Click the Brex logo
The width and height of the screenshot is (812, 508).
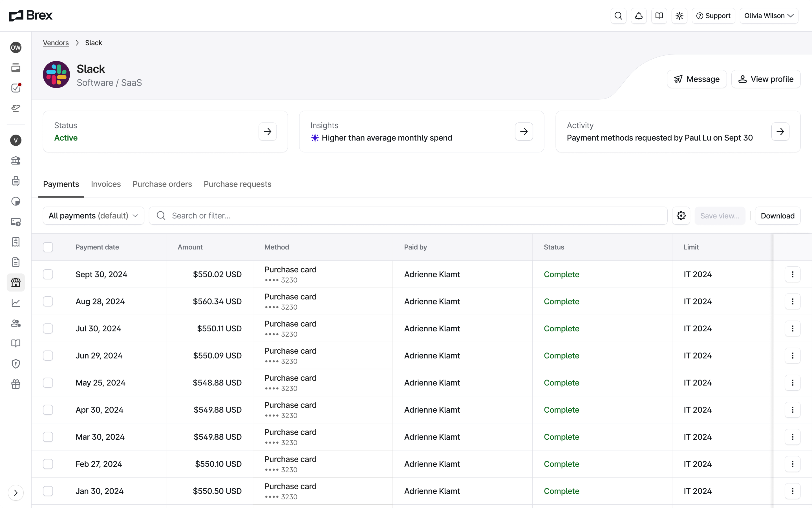[x=30, y=16]
